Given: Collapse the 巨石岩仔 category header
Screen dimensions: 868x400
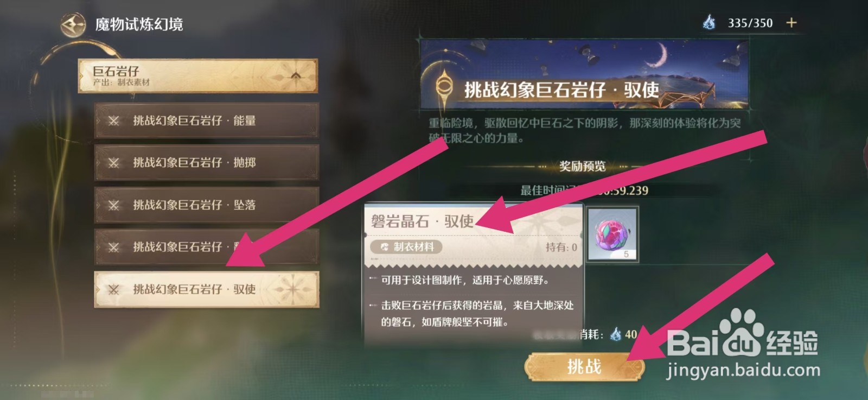Looking at the screenshot, I should tap(198, 76).
